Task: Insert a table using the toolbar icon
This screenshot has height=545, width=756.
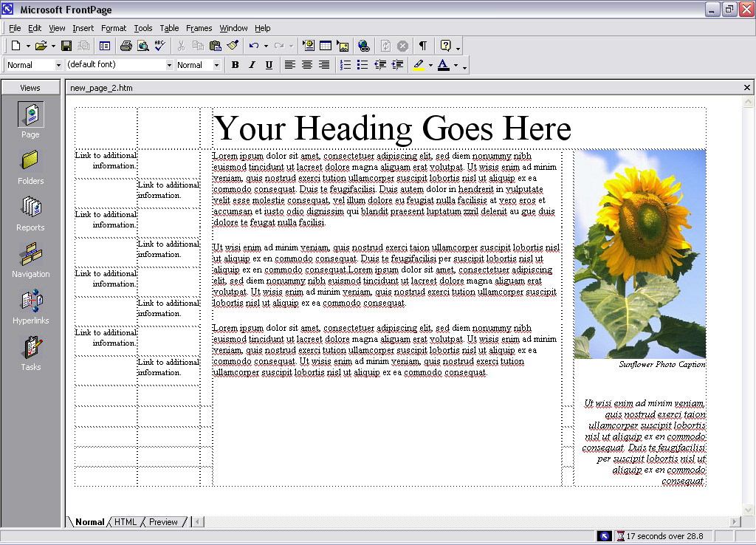Action: tap(325, 46)
